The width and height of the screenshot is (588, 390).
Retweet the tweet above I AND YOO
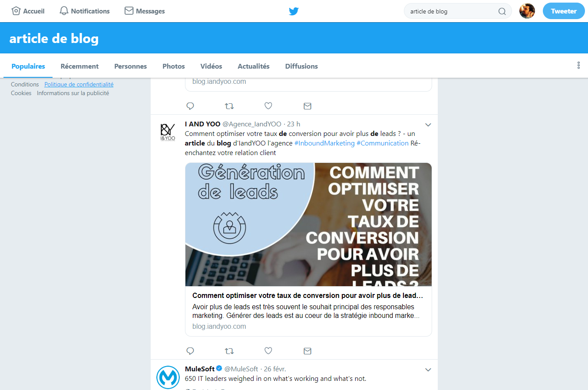click(229, 106)
